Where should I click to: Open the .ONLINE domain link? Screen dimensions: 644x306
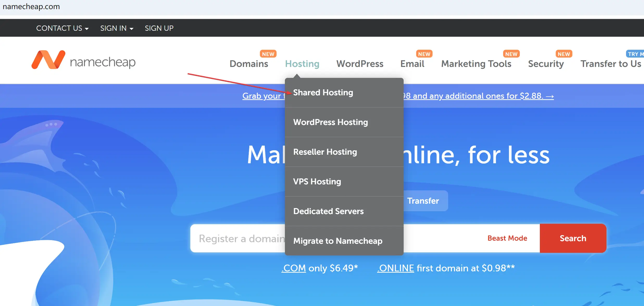tap(396, 268)
